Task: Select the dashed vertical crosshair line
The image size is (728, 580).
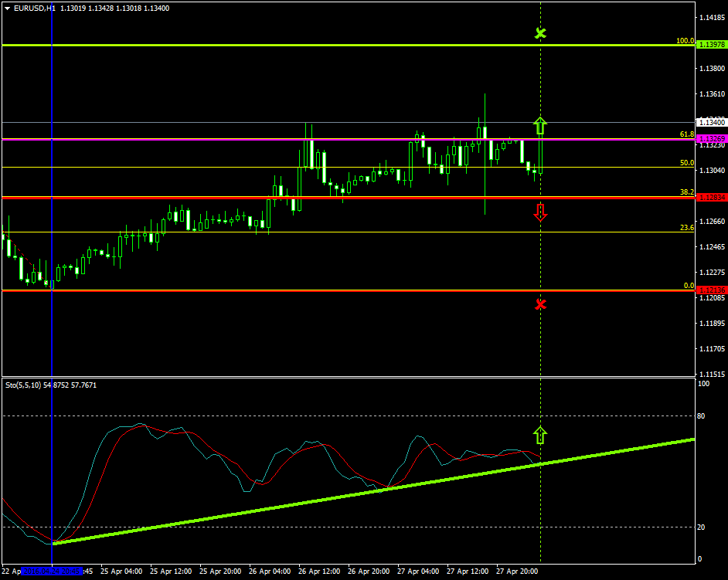Action: click(540, 348)
